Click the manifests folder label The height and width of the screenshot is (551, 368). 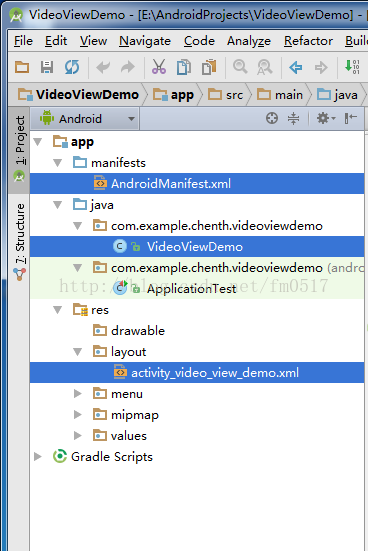118,163
